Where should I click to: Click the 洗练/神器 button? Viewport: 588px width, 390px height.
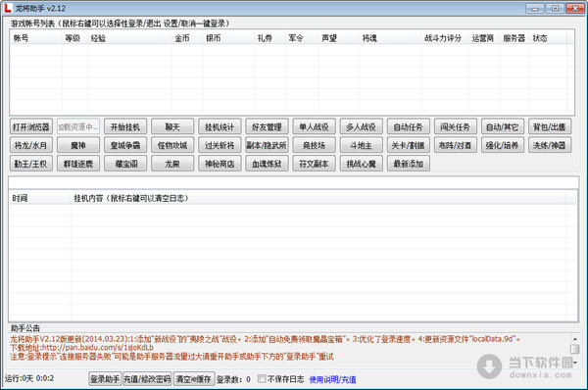[550, 145]
